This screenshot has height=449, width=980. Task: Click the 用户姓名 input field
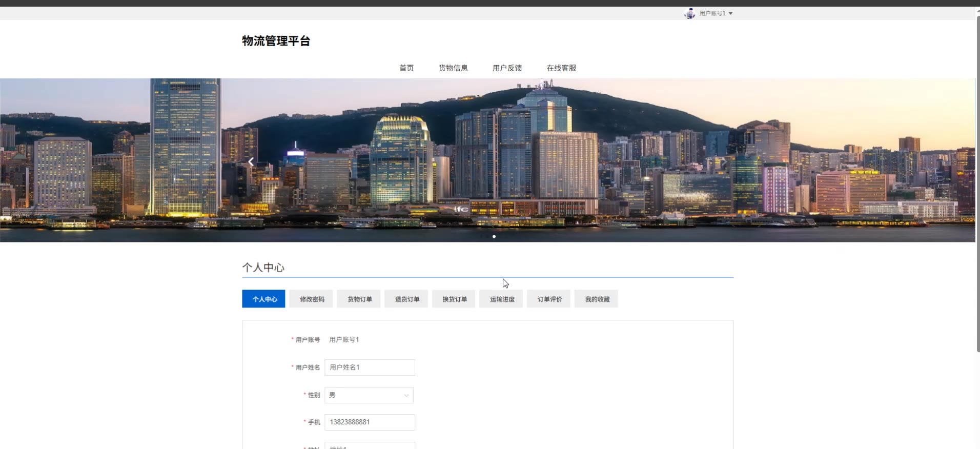(370, 368)
